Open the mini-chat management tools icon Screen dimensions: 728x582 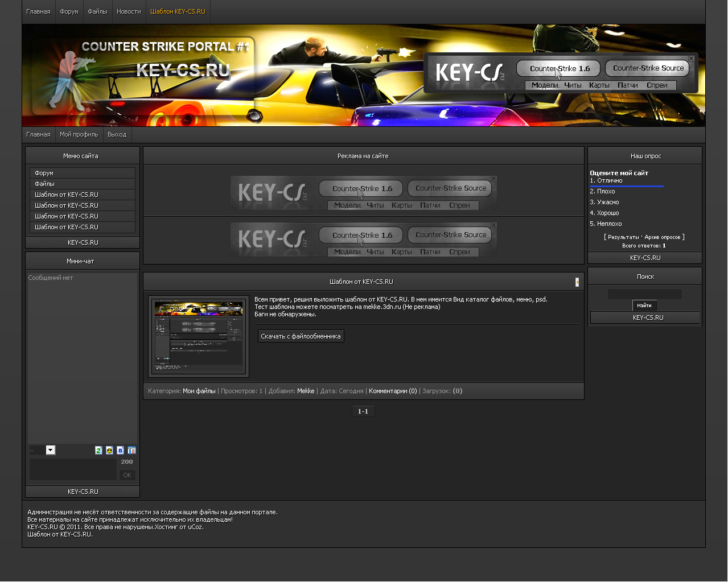tap(131, 451)
